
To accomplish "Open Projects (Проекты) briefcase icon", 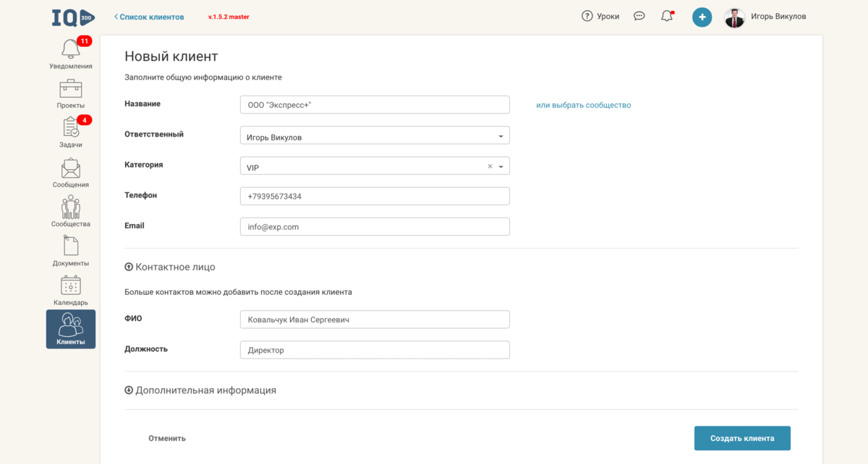I will (70, 90).
